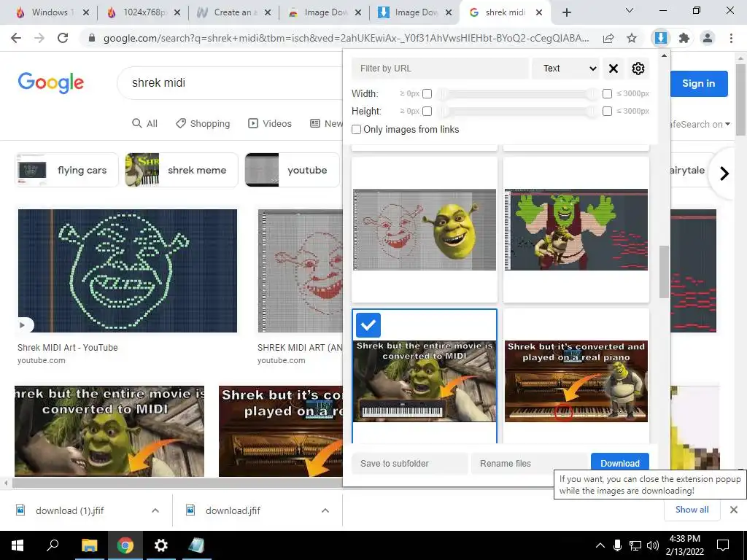Open the Settings gear on the taskbar
747x560 pixels.
pyautogui.click(x=161, y=545)
